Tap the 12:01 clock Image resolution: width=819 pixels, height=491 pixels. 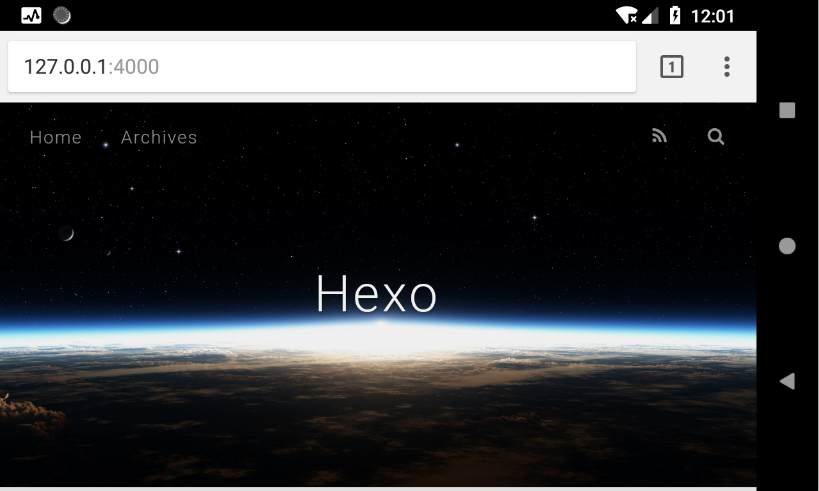712,16
